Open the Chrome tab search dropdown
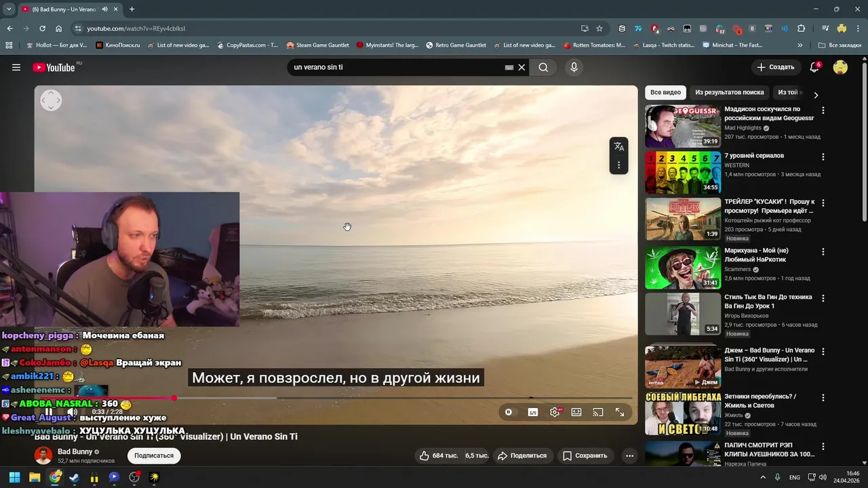This screenshot has height=488, width=868. click(x=9, y=9)
